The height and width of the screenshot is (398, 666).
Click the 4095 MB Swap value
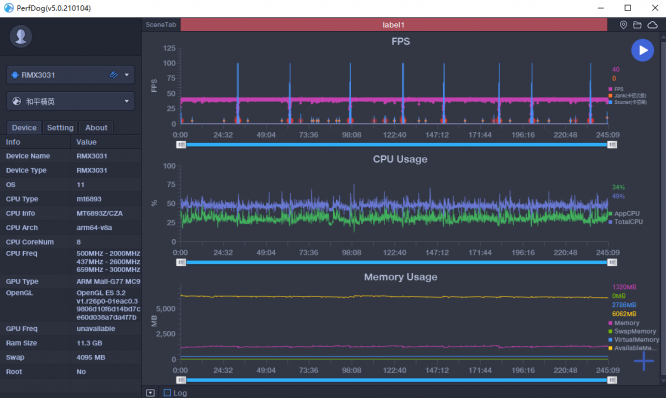[x=91, y=357]
